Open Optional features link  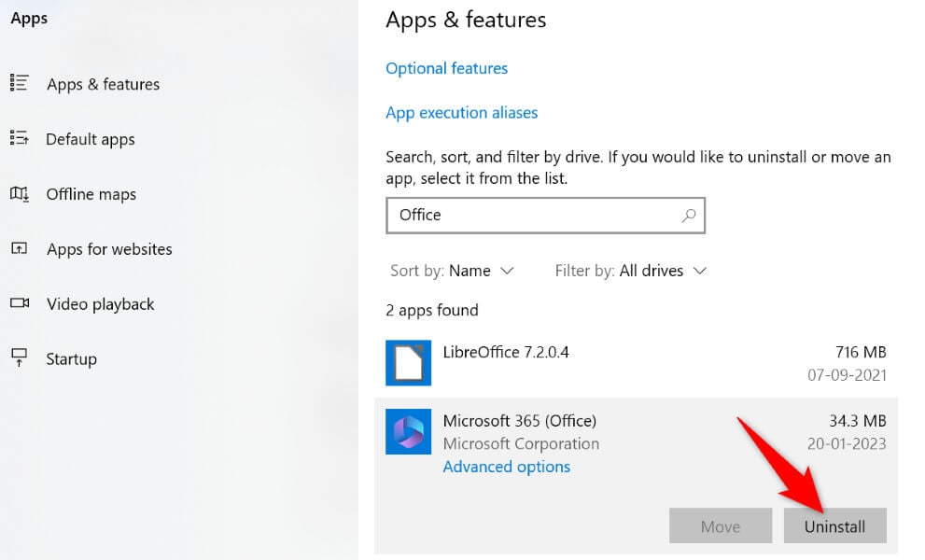click(x=447, y=68)
